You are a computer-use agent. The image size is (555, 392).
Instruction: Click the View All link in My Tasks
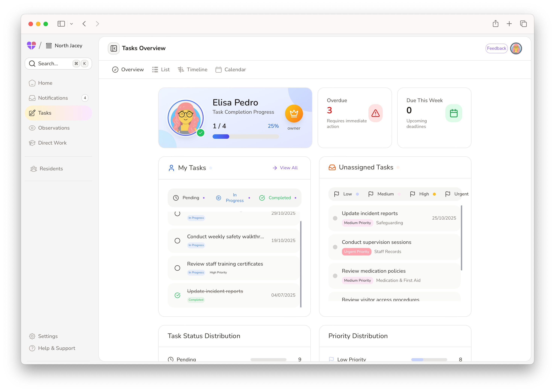tap(285, 168)
